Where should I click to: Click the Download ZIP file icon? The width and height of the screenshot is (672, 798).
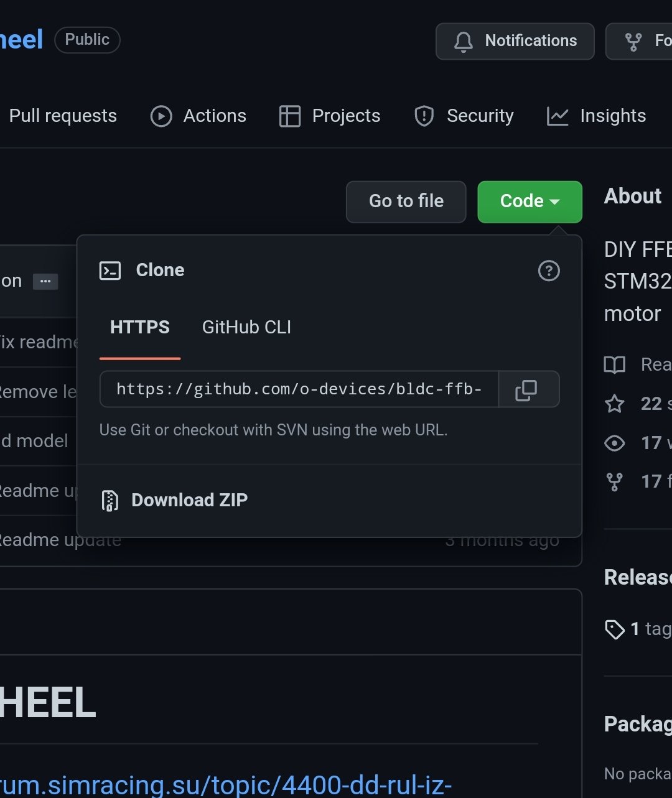click(110, 500)
